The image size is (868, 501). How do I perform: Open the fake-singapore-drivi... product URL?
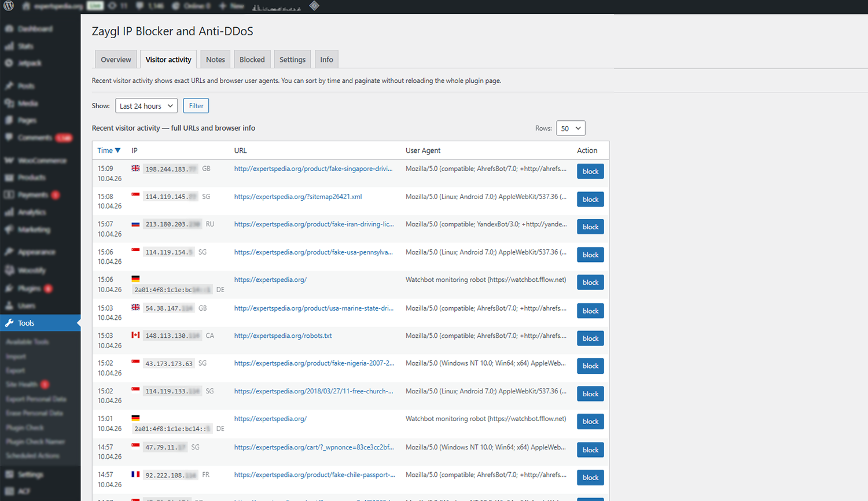tap(313, 169)
